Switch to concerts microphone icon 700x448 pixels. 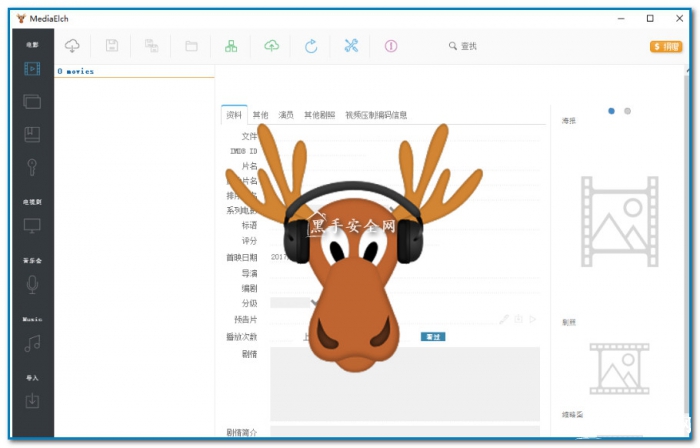click(x=32, y=285)
